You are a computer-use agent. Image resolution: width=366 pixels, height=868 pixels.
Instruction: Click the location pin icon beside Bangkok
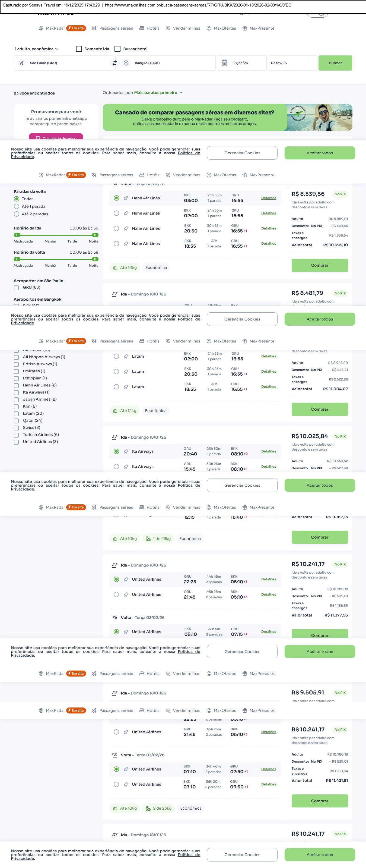click(126, 63)
